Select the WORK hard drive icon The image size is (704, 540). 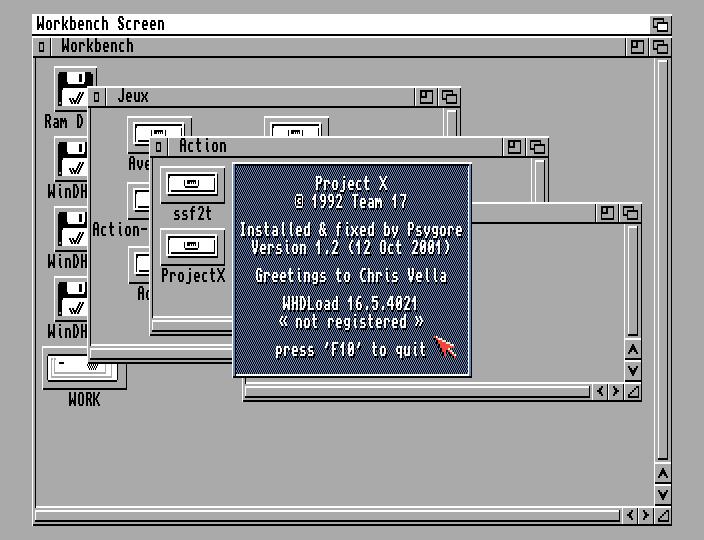84,368
